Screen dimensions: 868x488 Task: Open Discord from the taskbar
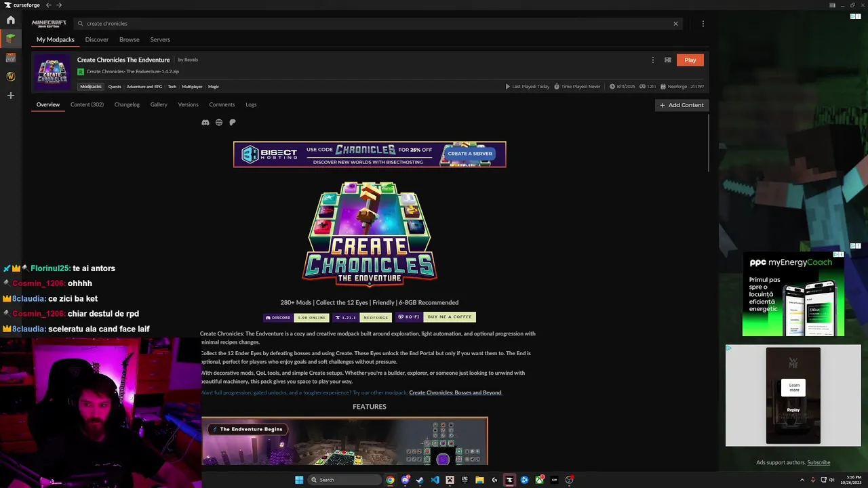[x=405, y=480]
